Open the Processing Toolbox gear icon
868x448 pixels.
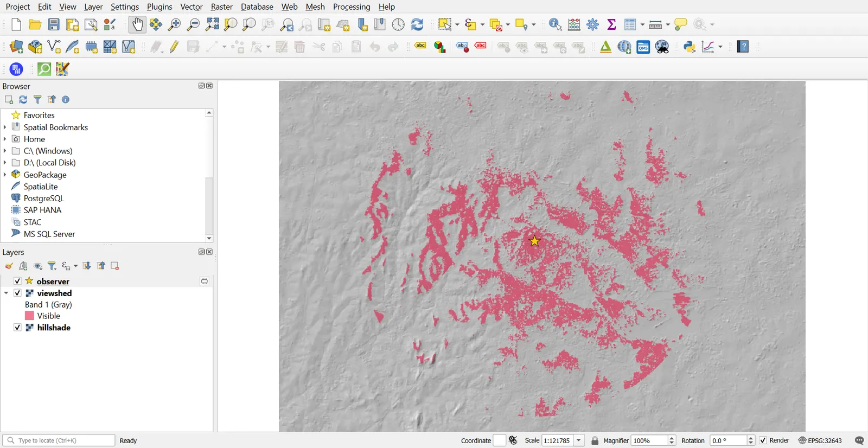click(593, 24)
